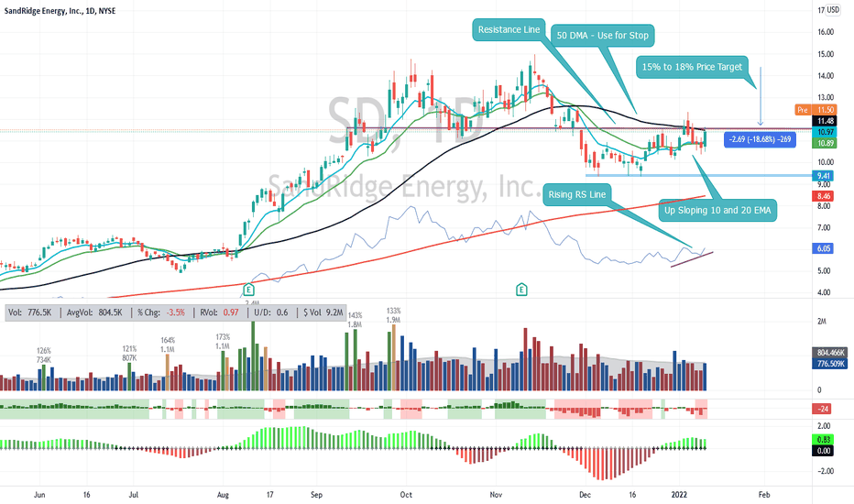Click the 121% 807K volume bar label

129,353
